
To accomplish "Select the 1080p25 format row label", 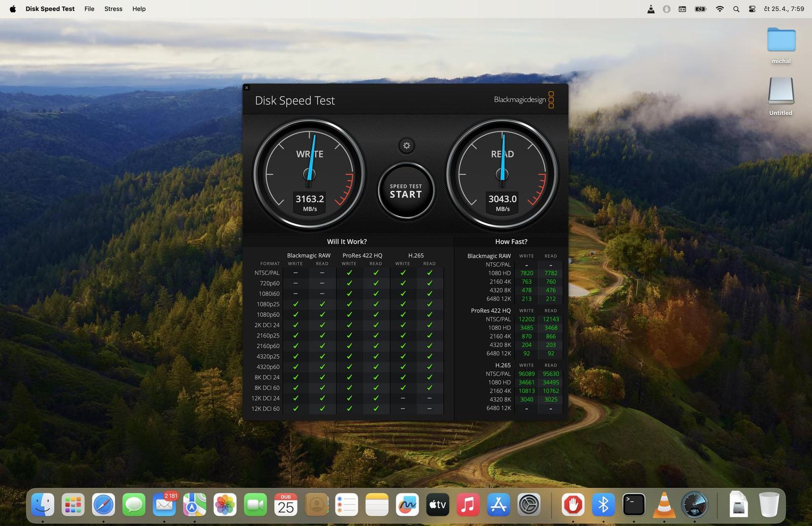I will click(268, 304).
